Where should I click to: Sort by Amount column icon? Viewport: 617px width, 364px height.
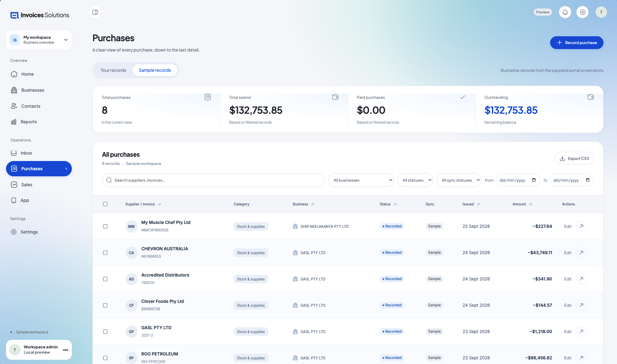click(531, 204)
